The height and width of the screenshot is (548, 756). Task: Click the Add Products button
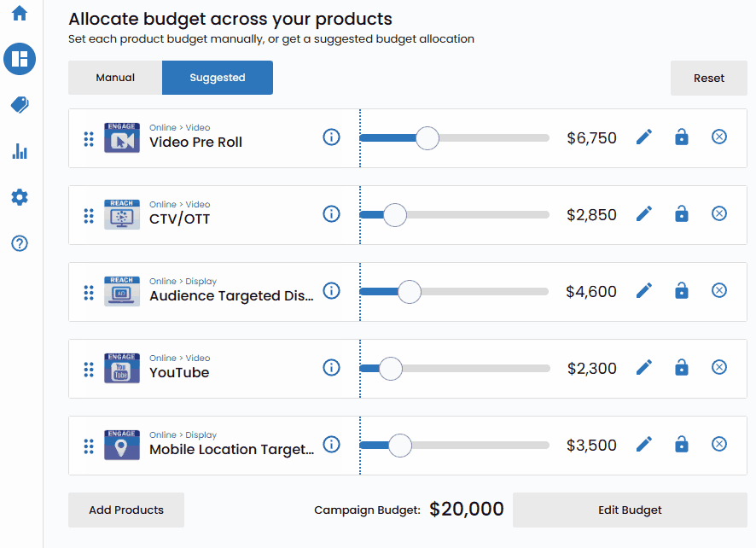[126, 510]
